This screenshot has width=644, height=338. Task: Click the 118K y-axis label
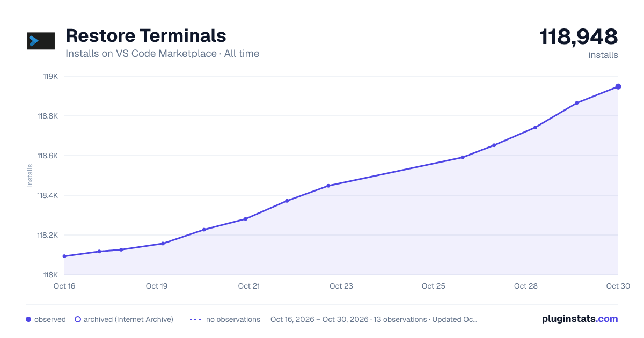(x=50, y=275)
